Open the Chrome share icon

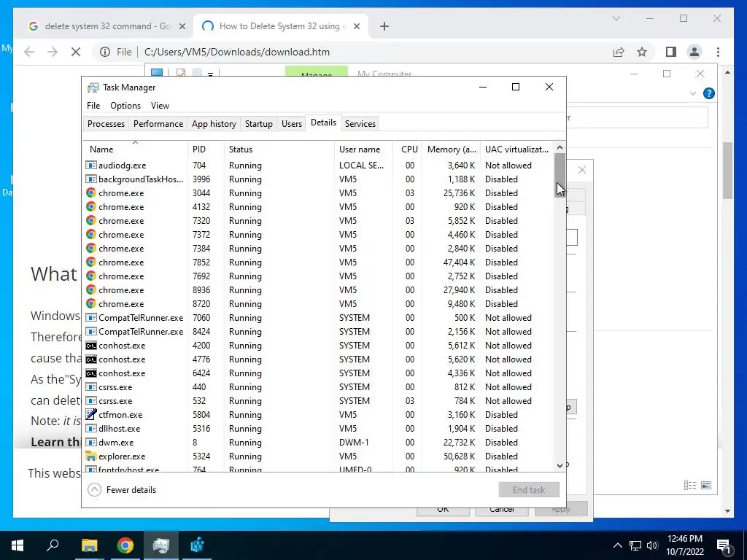(619, 52)
